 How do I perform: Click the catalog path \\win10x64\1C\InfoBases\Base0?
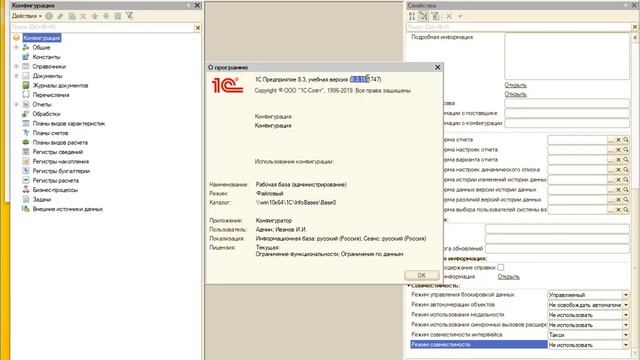point(296,202)
